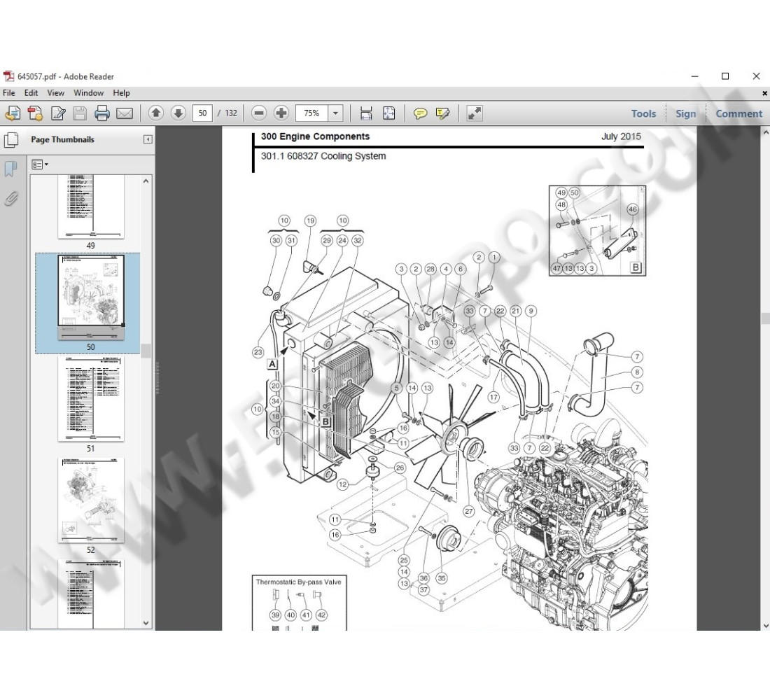This screenshot has height=700, width=770.
Task: Open the Bookmarks panel icon
Action: click(11, 169)
